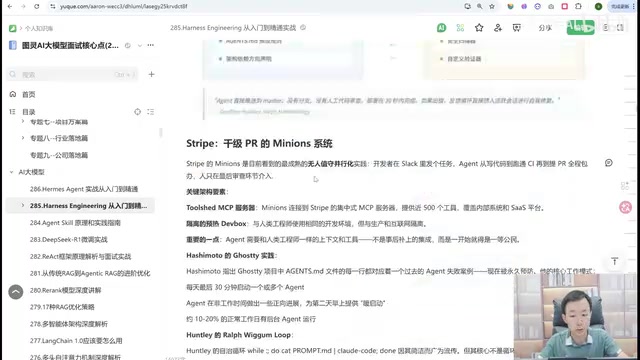Click the red square extension icon in browser toolbar
This screenshot has height=360, width=640.
pyautogui.click(x=565, y=6)
